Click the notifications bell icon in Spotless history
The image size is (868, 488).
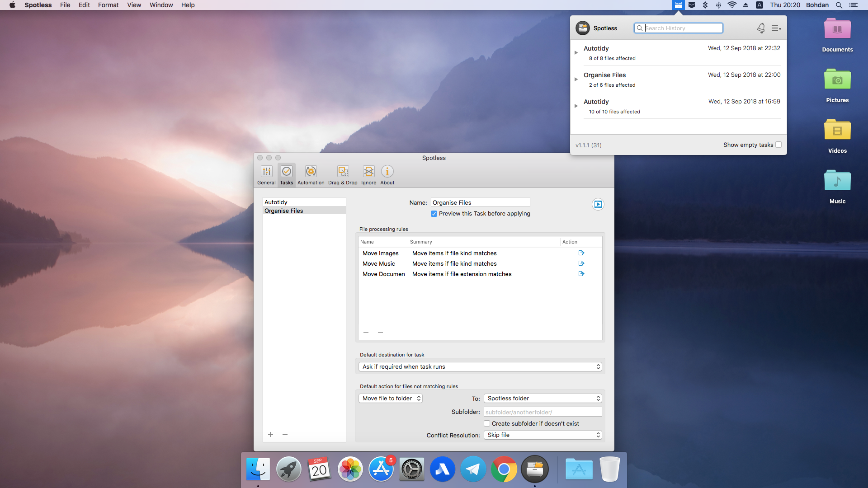point(761,28)
